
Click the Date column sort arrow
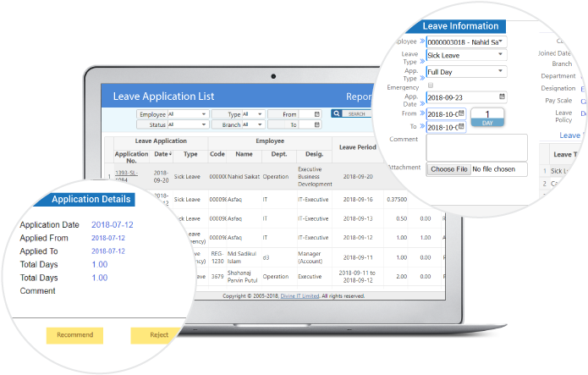(171, 154)
